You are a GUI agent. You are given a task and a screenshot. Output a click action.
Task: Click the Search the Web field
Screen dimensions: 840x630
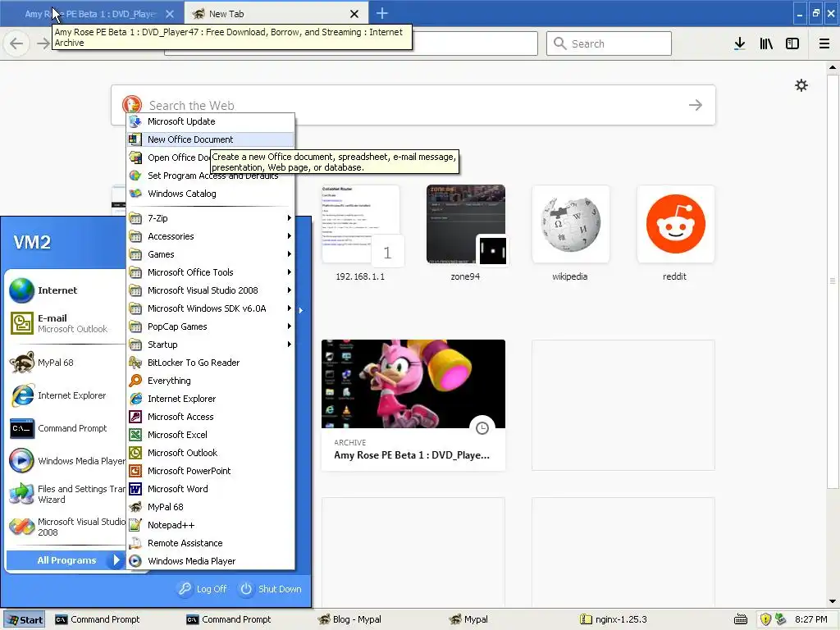tap(413, 105)
